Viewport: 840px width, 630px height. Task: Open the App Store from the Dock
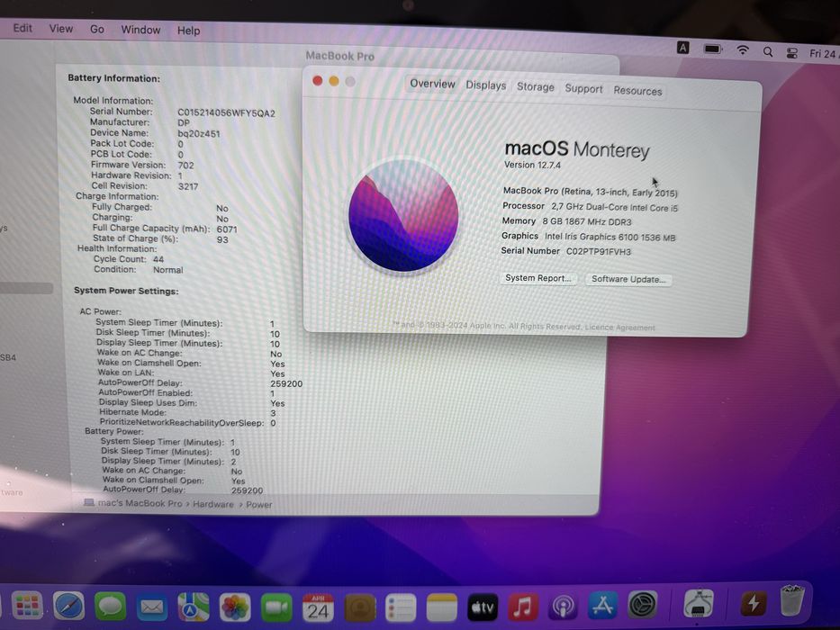pyautogui.click(x=603, y=606)
